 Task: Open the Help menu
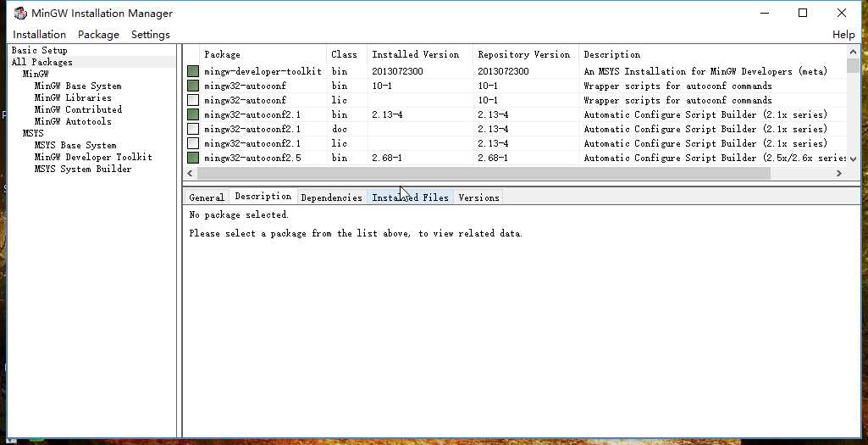pyautogui.click(x=843, y=35)
